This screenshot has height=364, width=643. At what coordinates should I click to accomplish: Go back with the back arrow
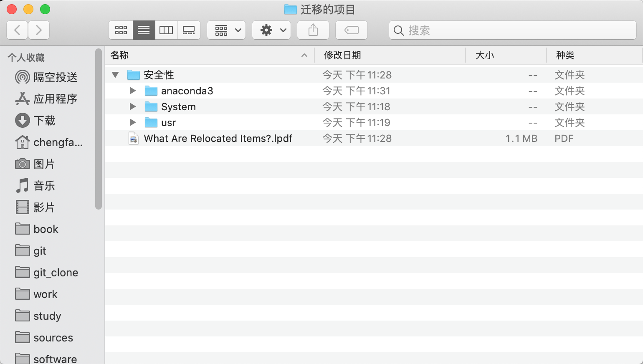coord(18,30)
